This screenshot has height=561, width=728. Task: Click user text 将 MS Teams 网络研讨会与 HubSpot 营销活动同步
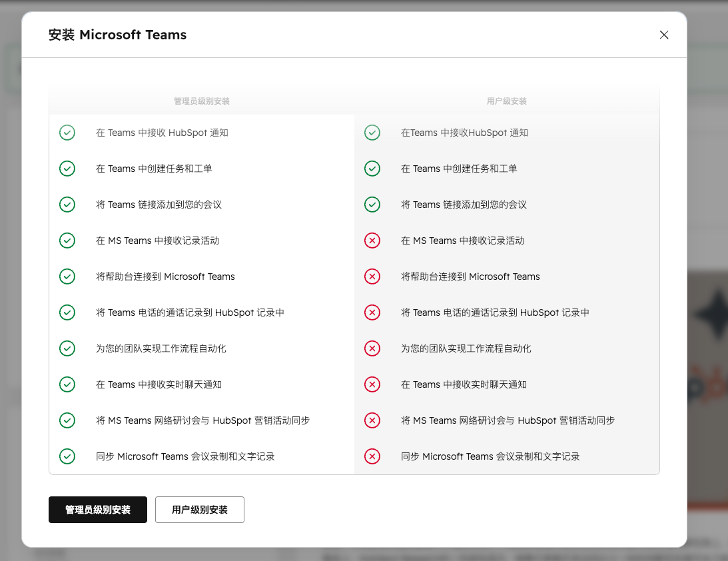pyautogui.click(x=508, y=420)
